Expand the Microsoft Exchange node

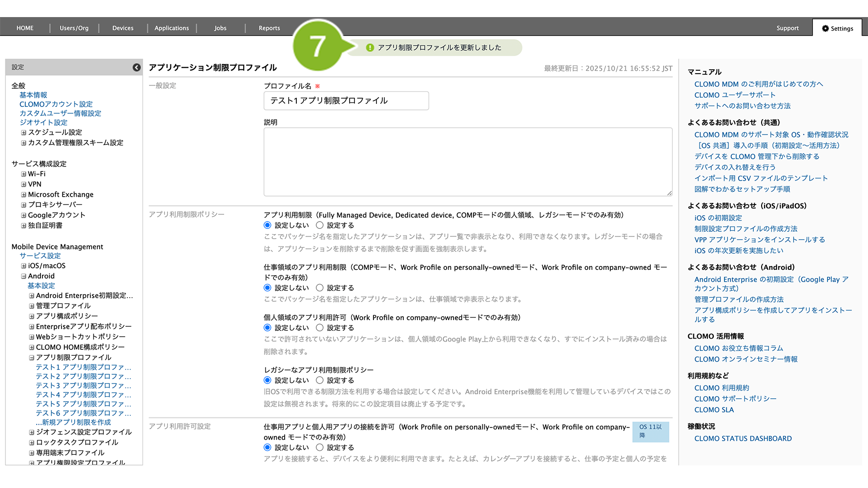click(x=23, y=195)
